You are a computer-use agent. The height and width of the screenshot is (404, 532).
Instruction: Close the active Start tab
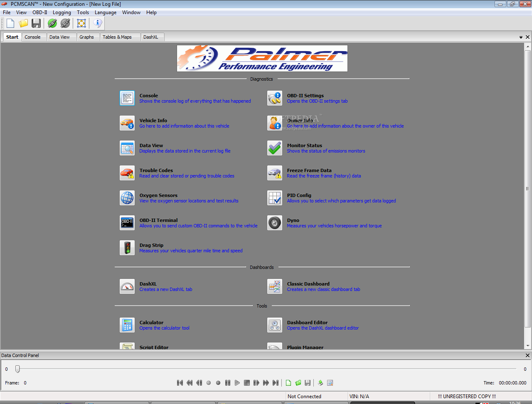527,37
